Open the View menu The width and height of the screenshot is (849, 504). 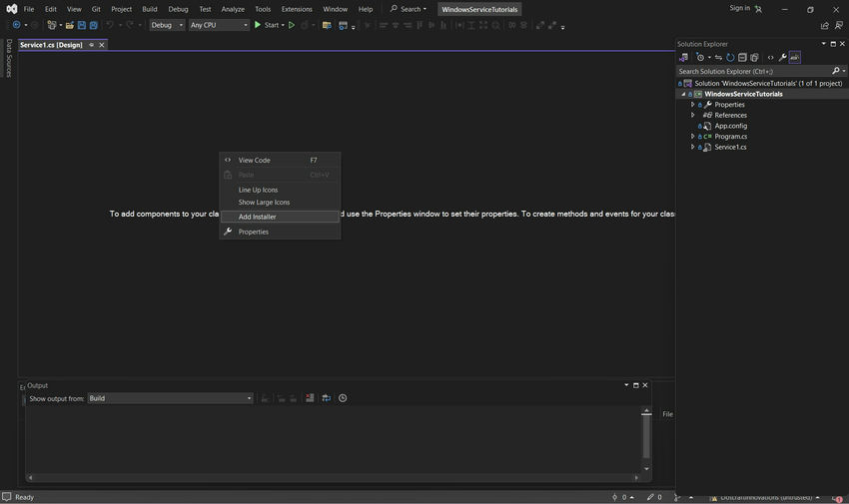pyautogui.click(x=74, y=9)
